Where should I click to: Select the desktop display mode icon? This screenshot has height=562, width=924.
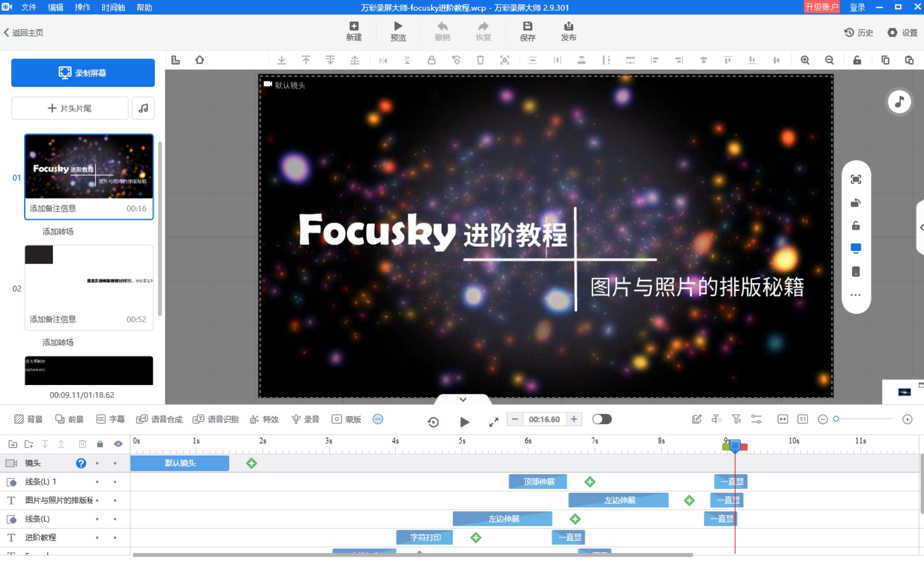tap(856, 249)
